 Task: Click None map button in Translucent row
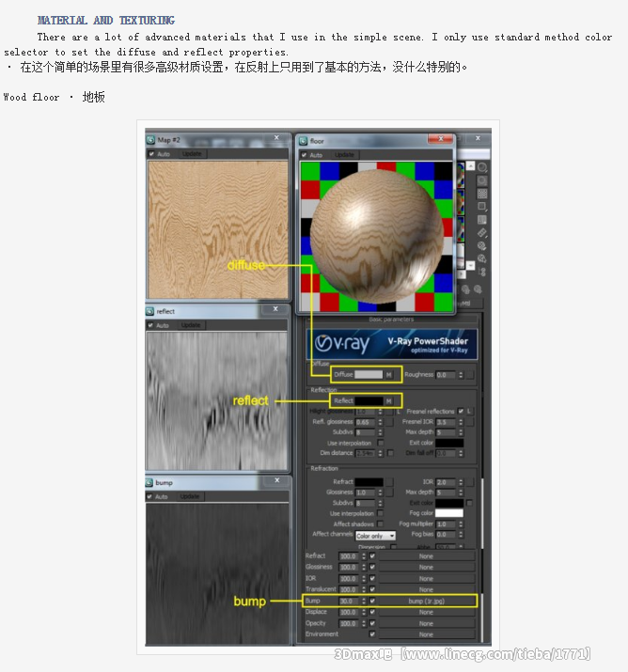[427, 589]
